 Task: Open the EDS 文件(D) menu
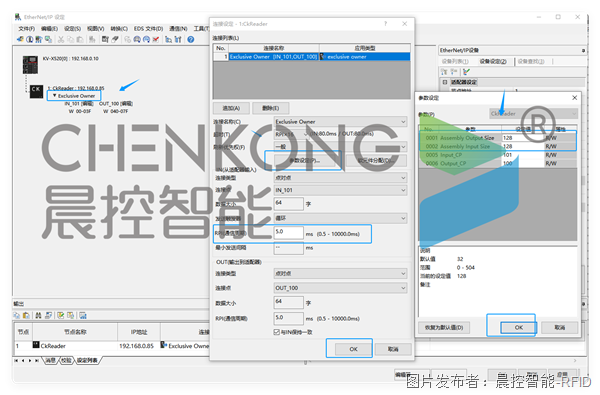coord(148,29)
